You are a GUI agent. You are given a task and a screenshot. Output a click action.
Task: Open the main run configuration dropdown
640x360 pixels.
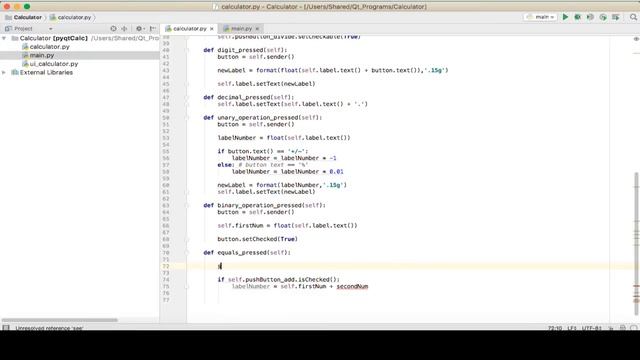coord(540,17)
